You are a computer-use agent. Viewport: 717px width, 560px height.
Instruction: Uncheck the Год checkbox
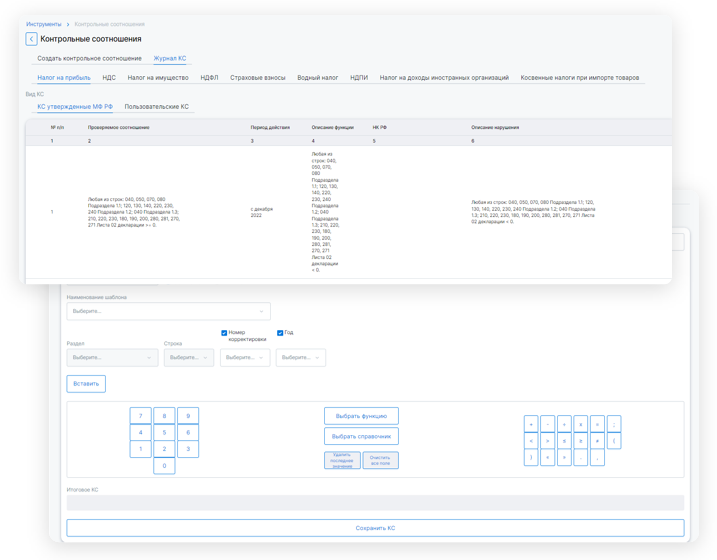click(x=280, y=333)
